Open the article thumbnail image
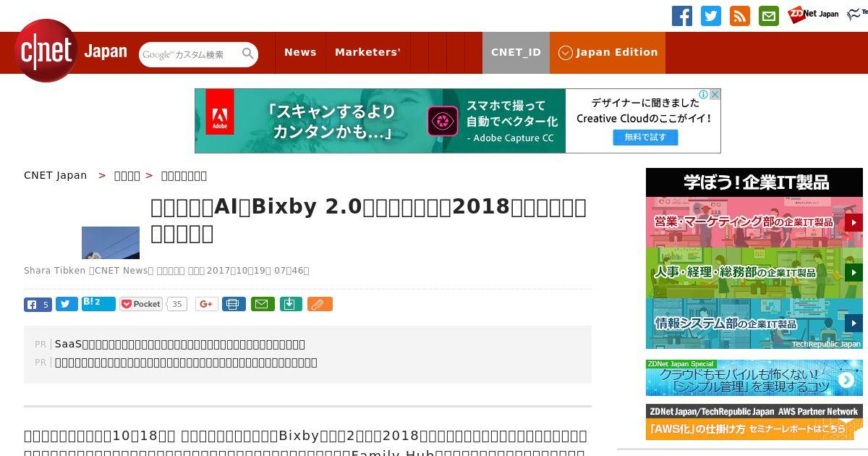 [111, 242]
